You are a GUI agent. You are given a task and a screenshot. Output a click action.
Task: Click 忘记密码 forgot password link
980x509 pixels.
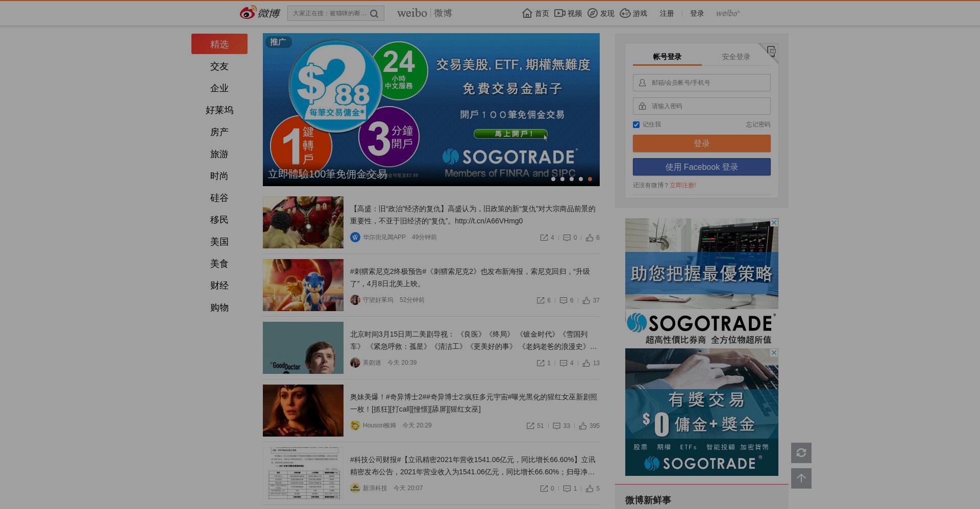click(x=758, y=124)
